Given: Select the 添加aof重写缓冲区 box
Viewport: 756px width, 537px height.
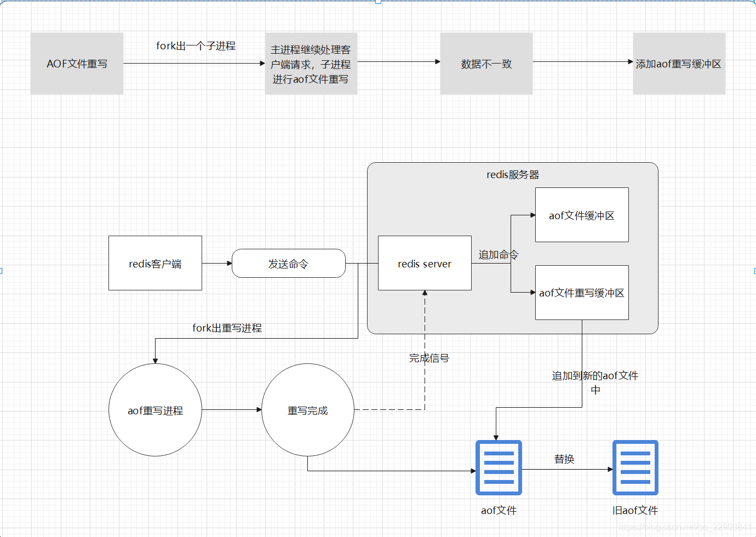Looking at the screenshot, I should click(679, 64).
